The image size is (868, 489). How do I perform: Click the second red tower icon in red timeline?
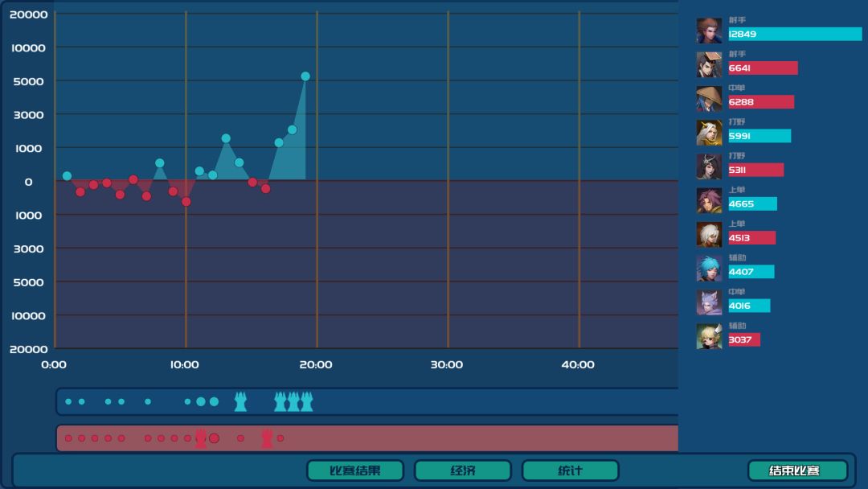pos(267,438)
